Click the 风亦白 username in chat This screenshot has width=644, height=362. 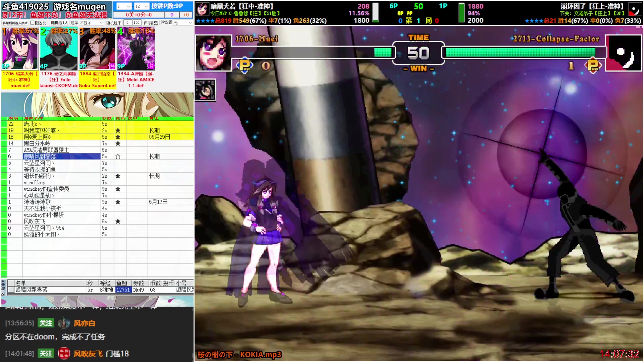click(x=85, y=323)
